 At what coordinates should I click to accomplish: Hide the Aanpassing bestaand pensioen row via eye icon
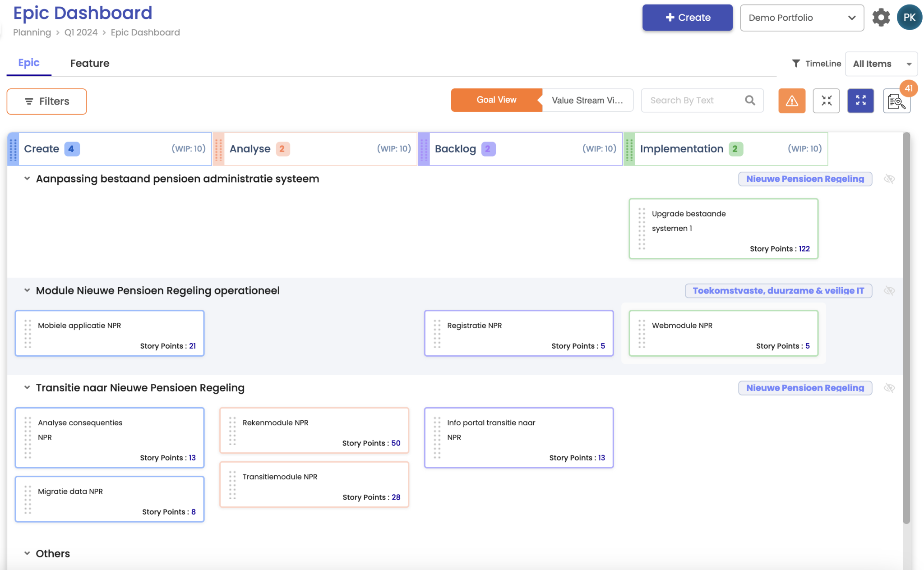point(889,179)
